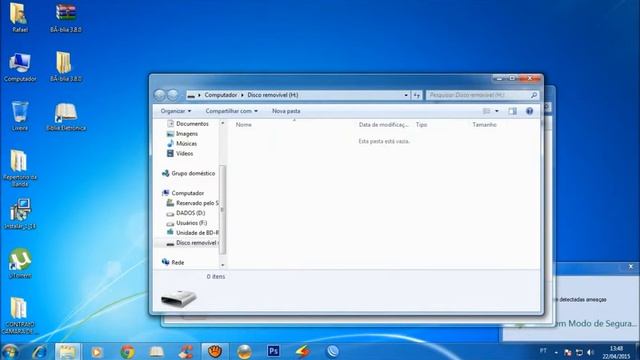Image resolution: width=640 pixels, height=360 pixels.
Task: Click Computador in the address breadcrumb
Action: (x=220, y=95)
